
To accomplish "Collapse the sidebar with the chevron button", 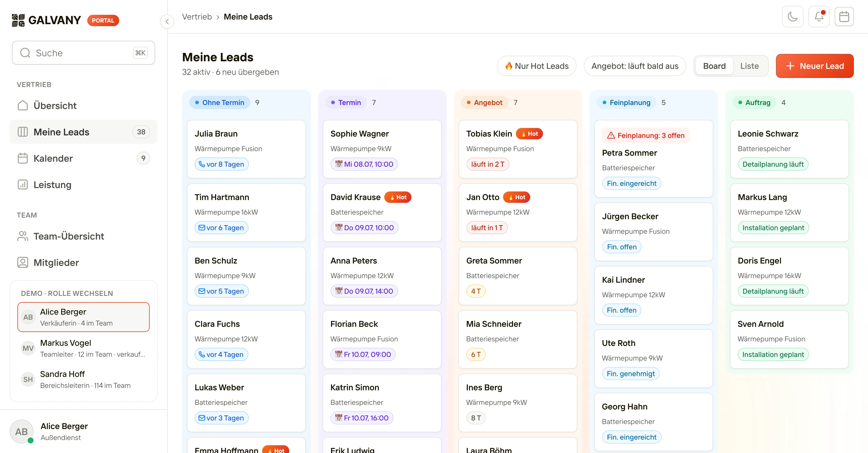I will pyautogui.click(x=167, y=22).
